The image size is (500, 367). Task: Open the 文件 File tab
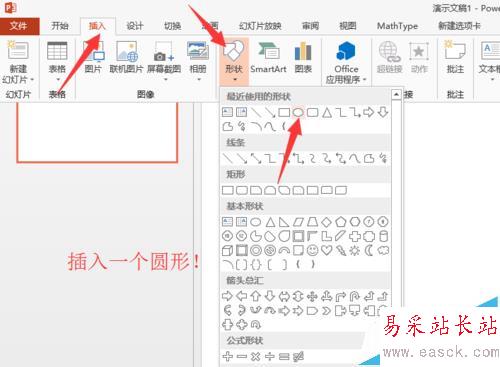tap(19, 26)
